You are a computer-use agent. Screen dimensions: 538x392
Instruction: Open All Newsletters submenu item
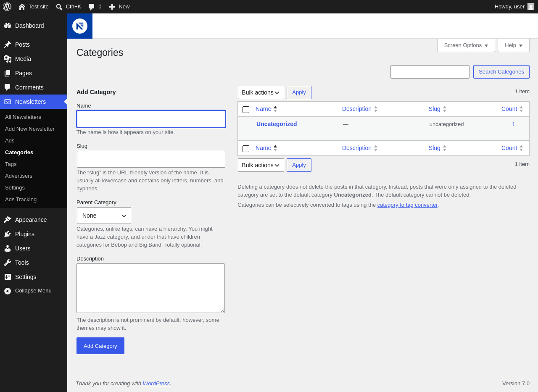[x=23, y=117]
